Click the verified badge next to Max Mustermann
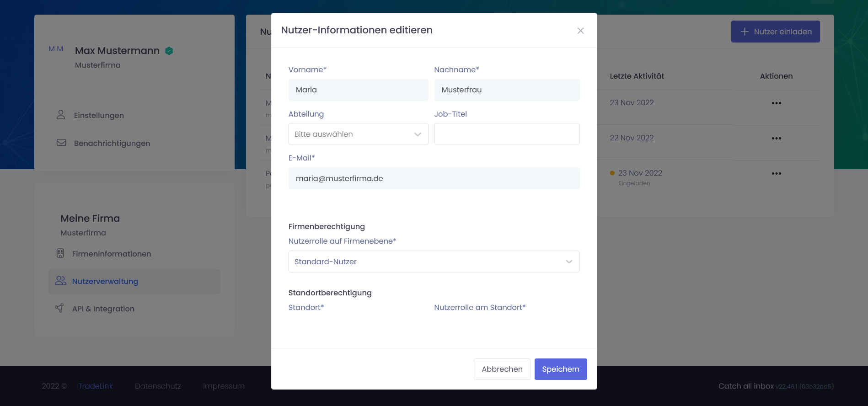 (x=169, y=51)
